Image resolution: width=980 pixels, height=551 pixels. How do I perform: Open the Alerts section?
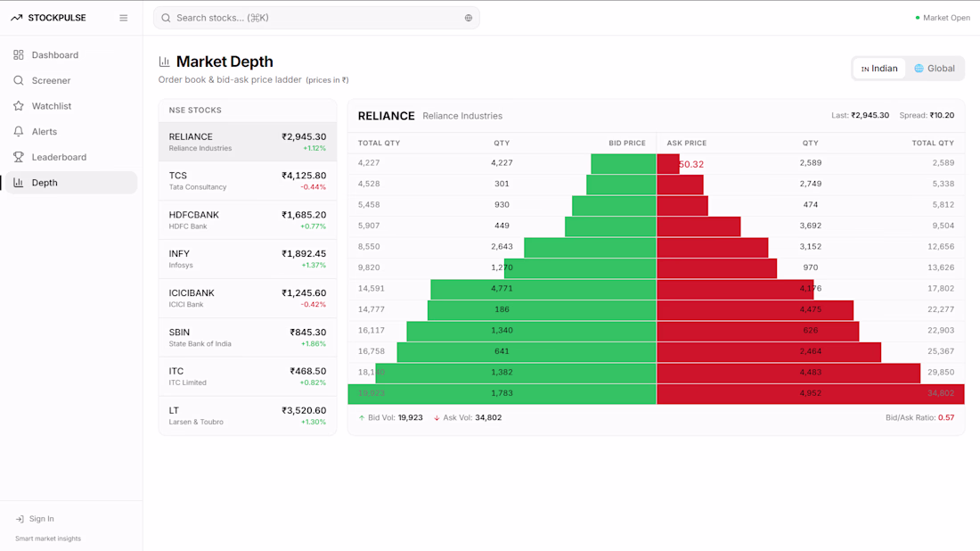click(x=71, y=131)
